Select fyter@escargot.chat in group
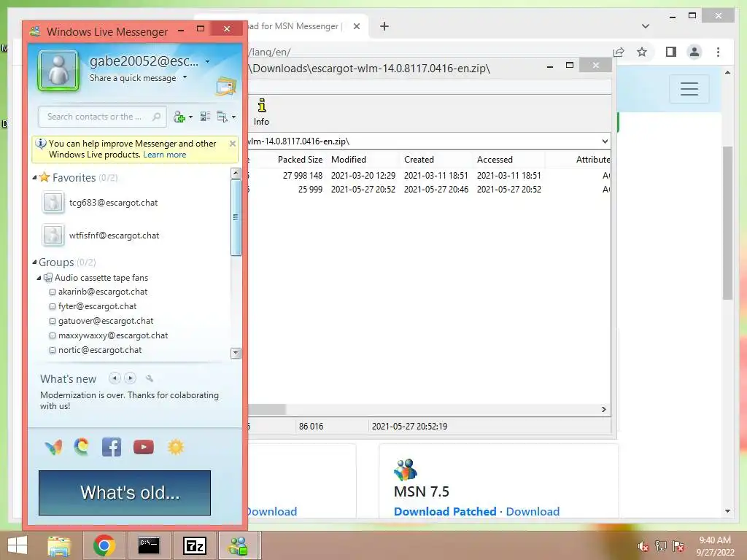 (97, 306)
